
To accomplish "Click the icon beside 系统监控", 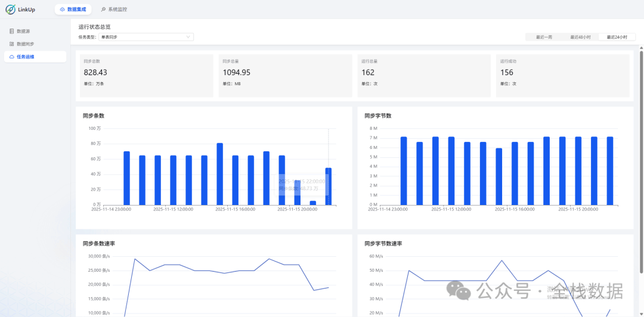I will point(104,10).
